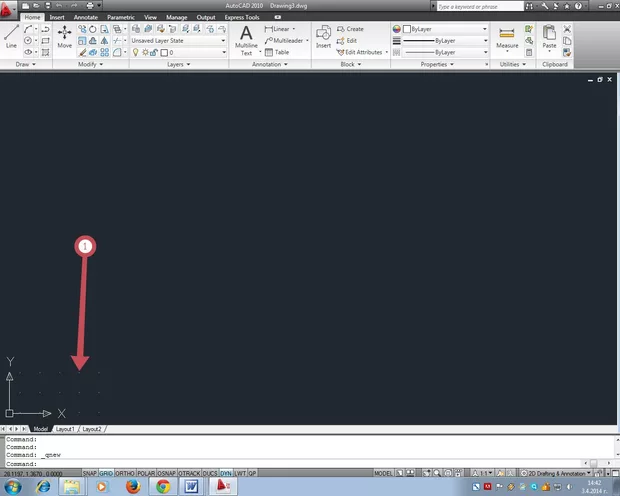Viewport: 620px width, 496px height.
Task: Toggle GRID display in status bar
Action: coord(106,473)
